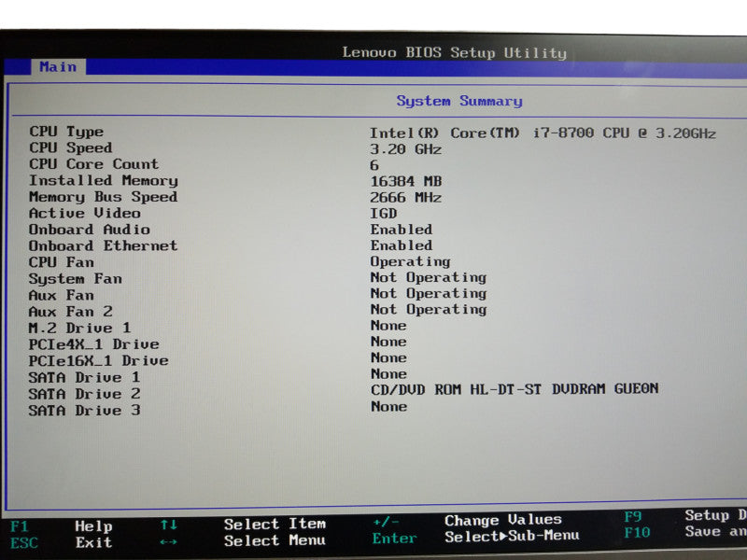Select the Aux Fan 2 label
This screenshot has width=747, height=560.
click(71, 312)
